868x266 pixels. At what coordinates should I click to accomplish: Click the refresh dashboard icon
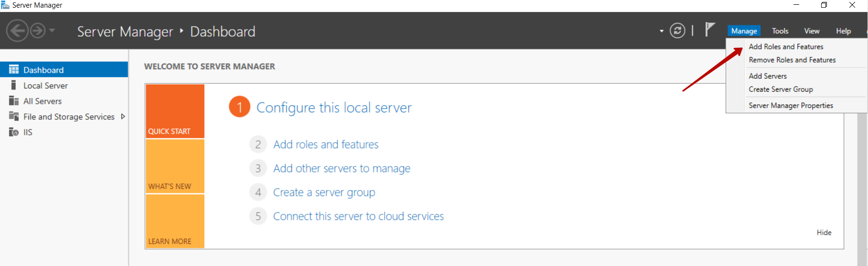coord(677,31)
